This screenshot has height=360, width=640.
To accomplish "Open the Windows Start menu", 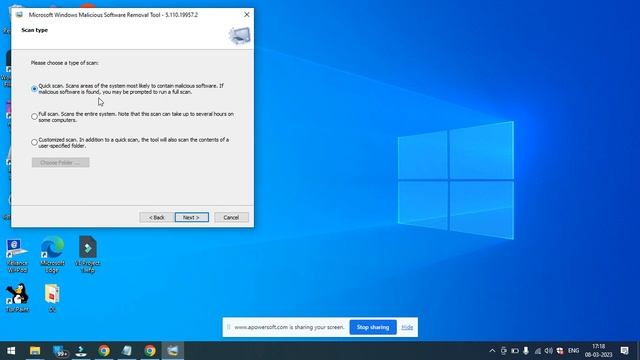I will coord(11,351).
